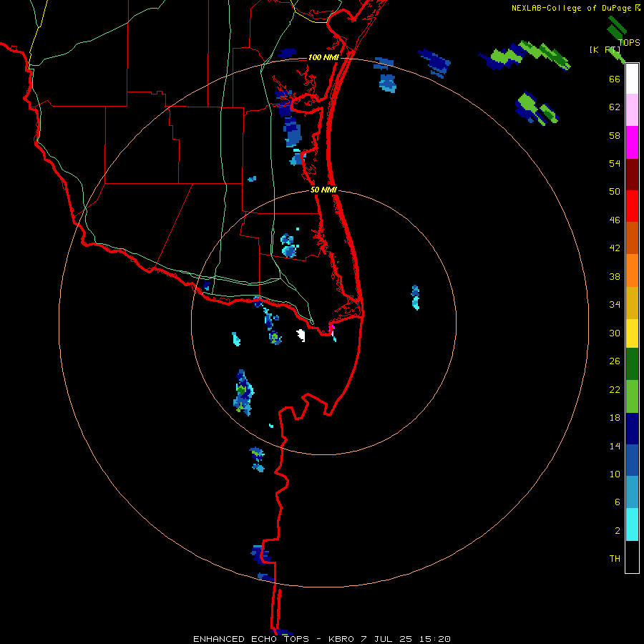Click the TOPS legend title

(x=629, y=42)
